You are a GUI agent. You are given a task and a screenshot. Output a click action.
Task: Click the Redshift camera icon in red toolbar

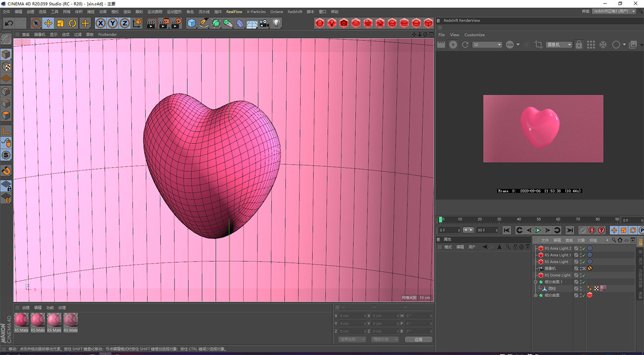[344, 23]
